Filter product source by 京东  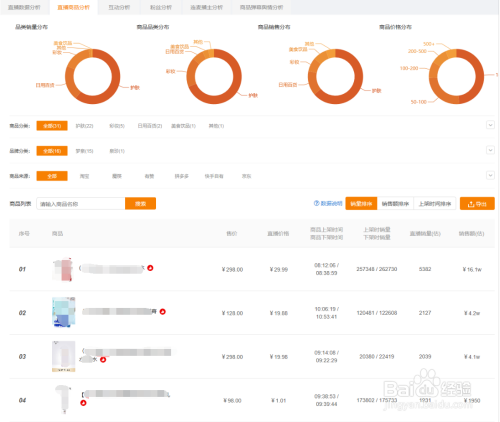[x=246, y=176]
